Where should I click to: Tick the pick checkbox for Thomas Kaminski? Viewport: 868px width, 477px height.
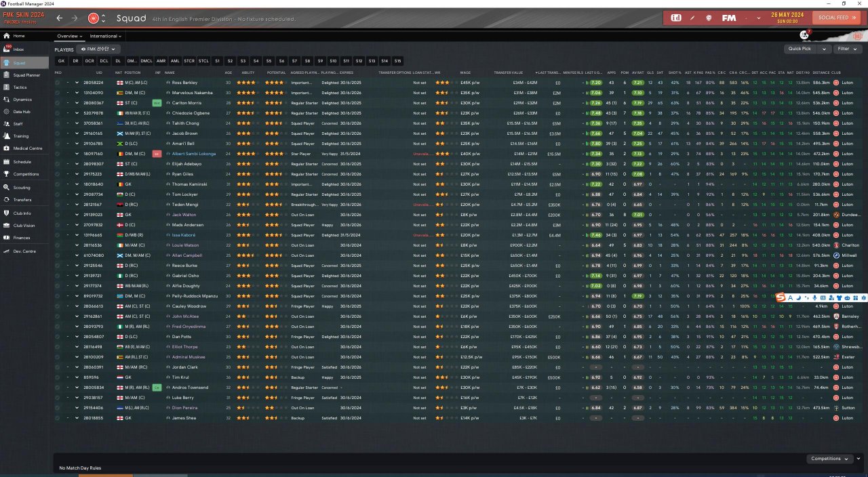[58, 184]
